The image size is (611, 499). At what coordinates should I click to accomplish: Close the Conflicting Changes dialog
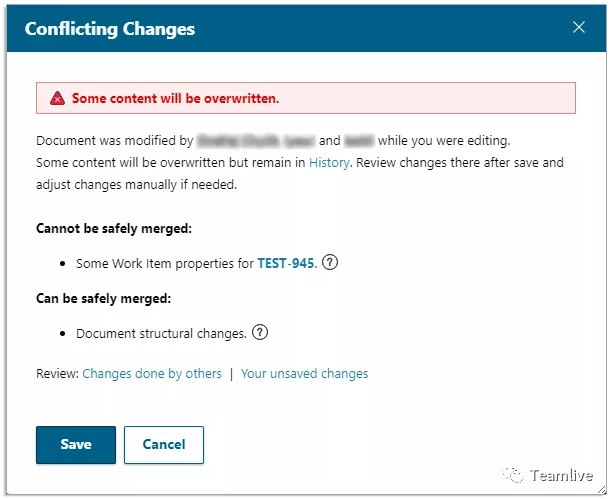coord(579,27)
